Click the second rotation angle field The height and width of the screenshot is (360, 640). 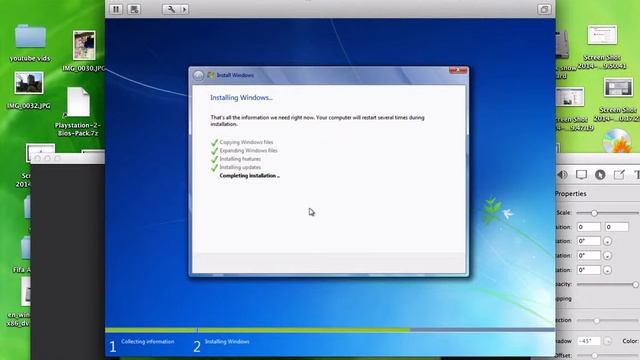click(x=589, y=256)
